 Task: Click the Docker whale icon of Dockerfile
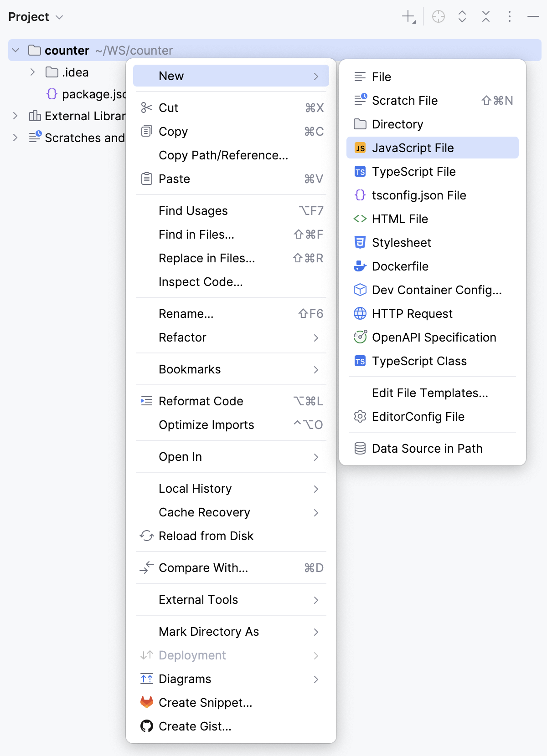(360, 266)
